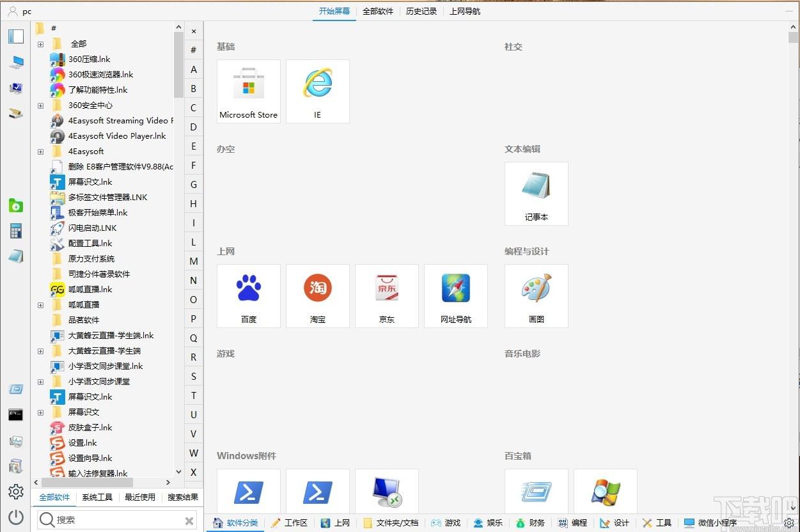This screenshot has height=532, width=800.
Task: Select the 原力支付系统 folder
Action: [x=91, y=258]
